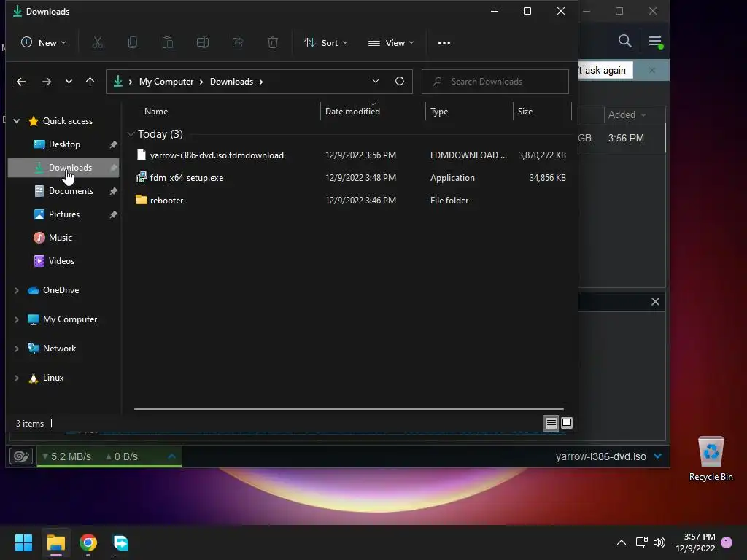
Task: Open Desktop in Quick access
Action: [x=64, y=144]
